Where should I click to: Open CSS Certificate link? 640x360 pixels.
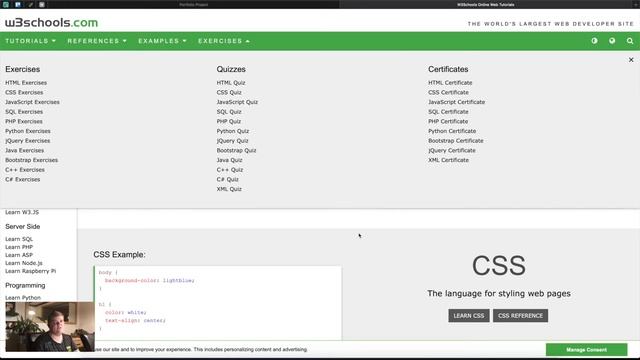pyautogui.click(x=448, y=92)
